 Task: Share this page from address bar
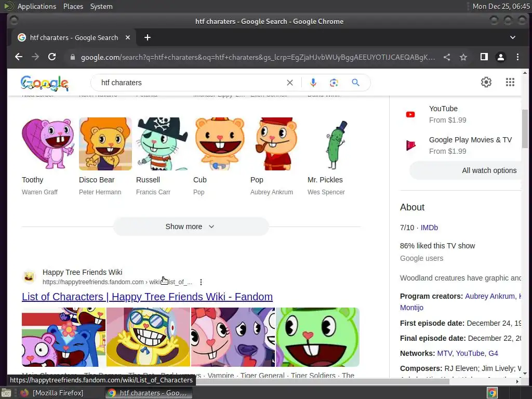point(447,57)
